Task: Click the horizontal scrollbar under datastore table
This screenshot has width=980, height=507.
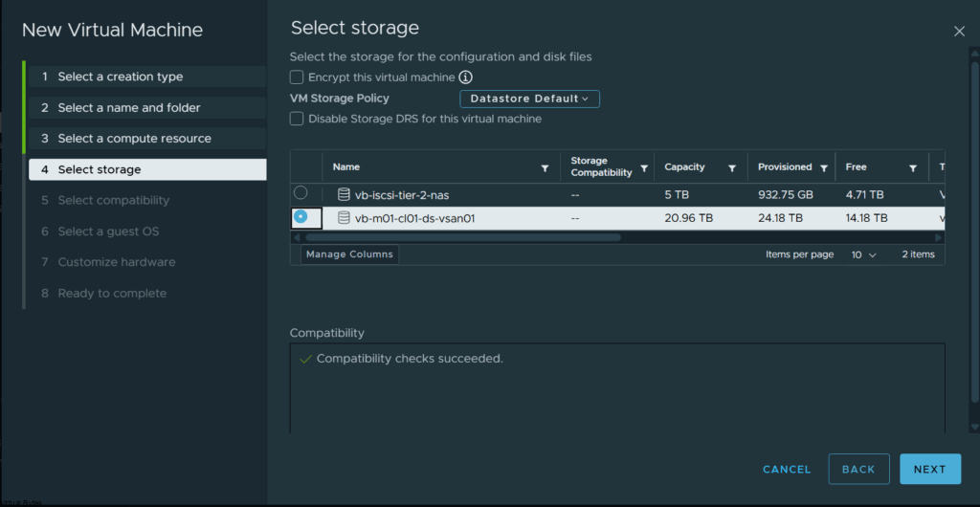Action: pos(462,237)
